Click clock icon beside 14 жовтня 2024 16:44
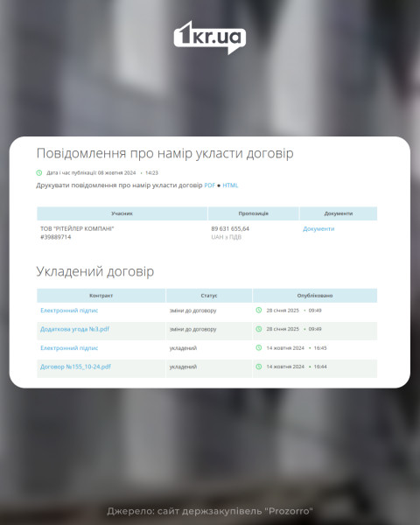Screen dimensions: 420x525 (259, 367)
